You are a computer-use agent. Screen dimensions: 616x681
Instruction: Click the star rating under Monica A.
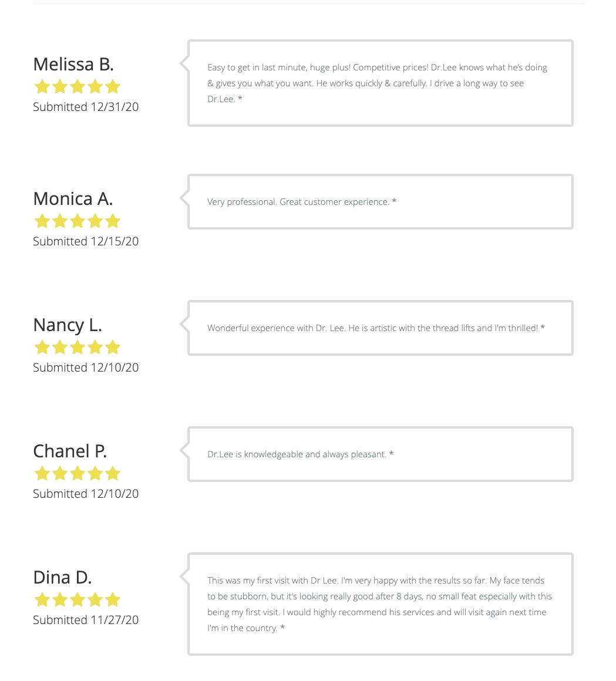click(77, 221)
